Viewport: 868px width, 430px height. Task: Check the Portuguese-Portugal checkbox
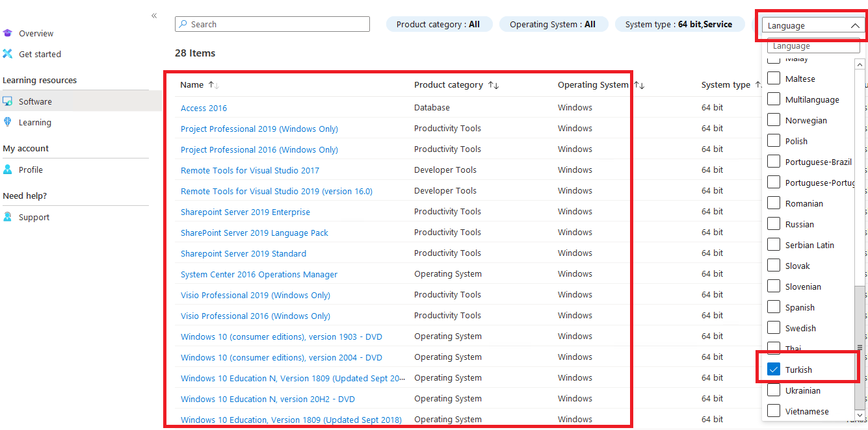774,183
